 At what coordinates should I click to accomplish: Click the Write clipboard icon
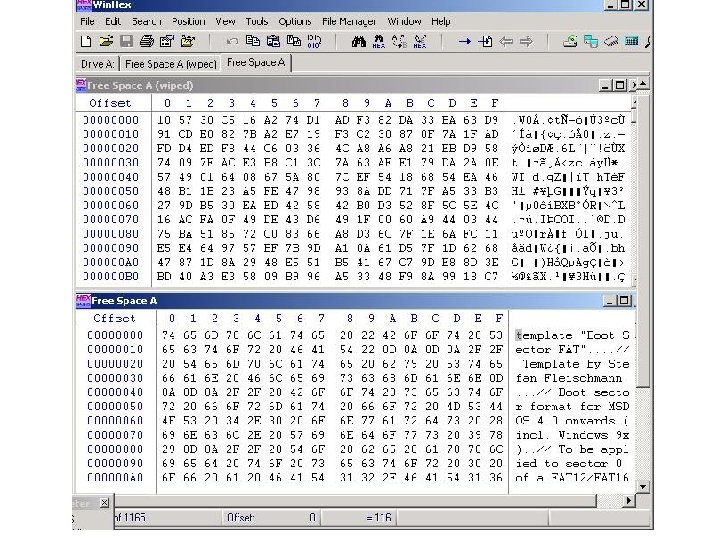point(294,41)
